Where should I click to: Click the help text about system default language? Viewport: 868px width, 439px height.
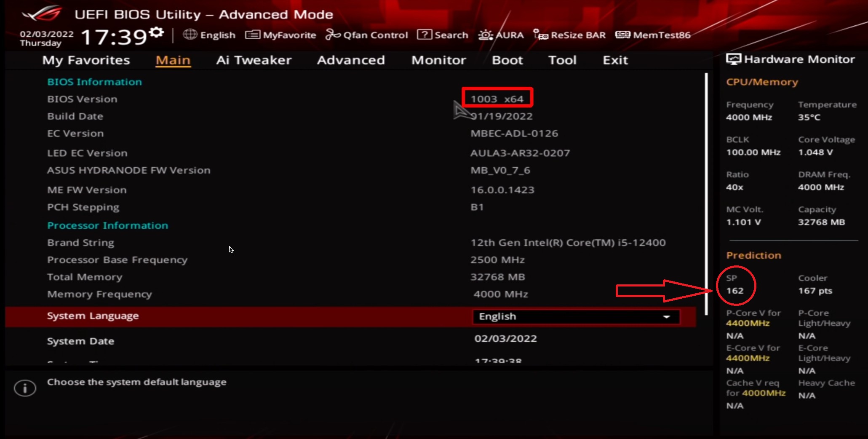point(137,382)
